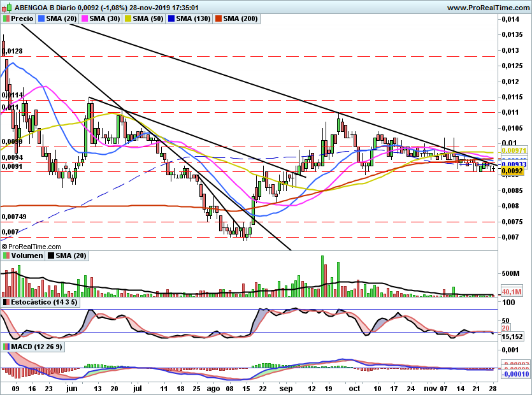Screen dimensions: 532x395
Task: Click the yellow swatch of SMA (50)
Action: tap(128, 18)
